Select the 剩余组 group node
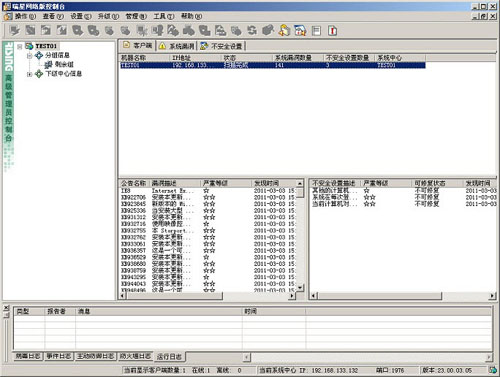Screen dimensions: 500x377 pos(64,64)
